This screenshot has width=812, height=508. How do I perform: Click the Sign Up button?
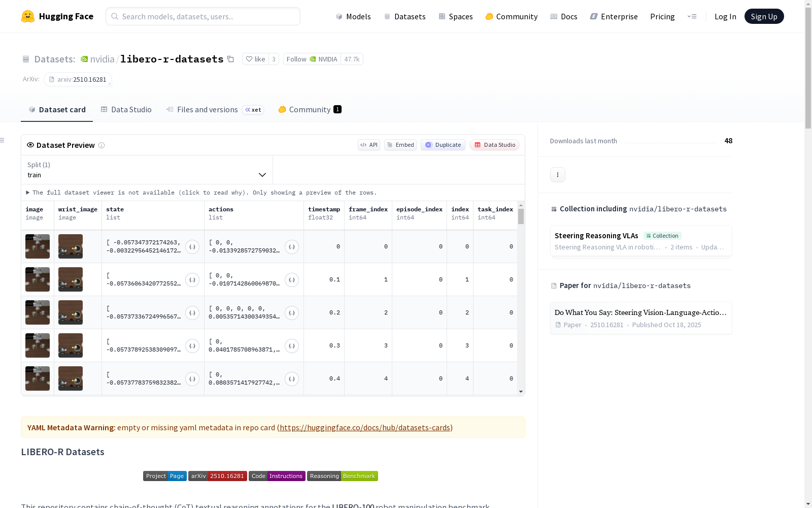coord(764,16)
